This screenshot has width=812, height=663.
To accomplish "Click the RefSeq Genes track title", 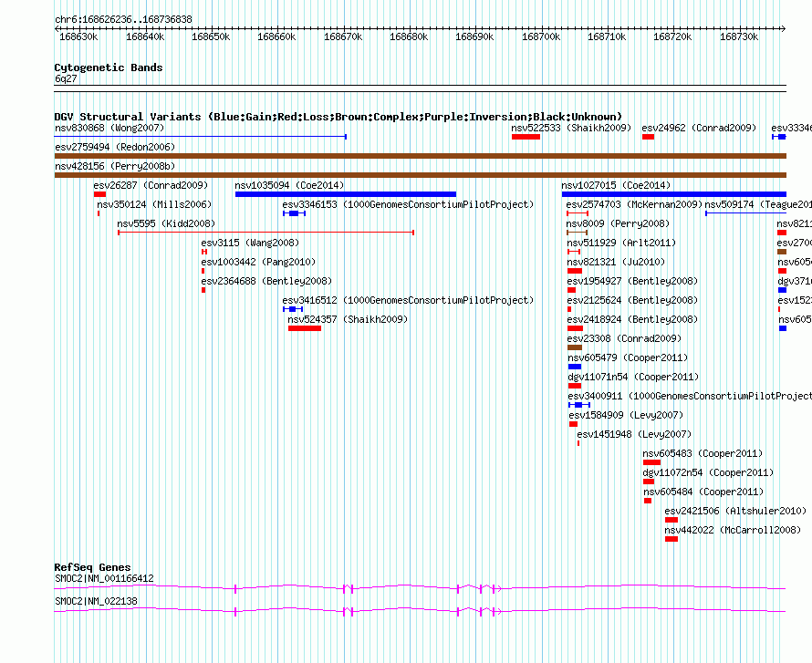I will pos(92,567).
